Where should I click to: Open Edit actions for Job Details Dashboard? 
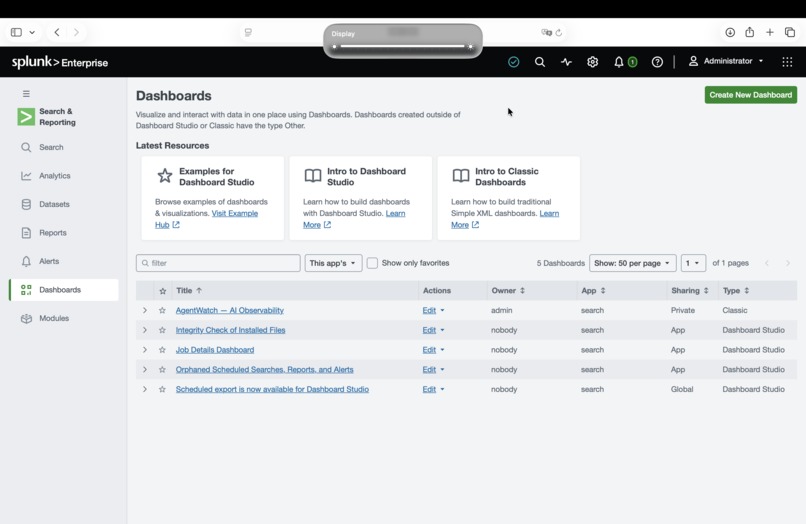pyautogui.click(x=433, y=350)
